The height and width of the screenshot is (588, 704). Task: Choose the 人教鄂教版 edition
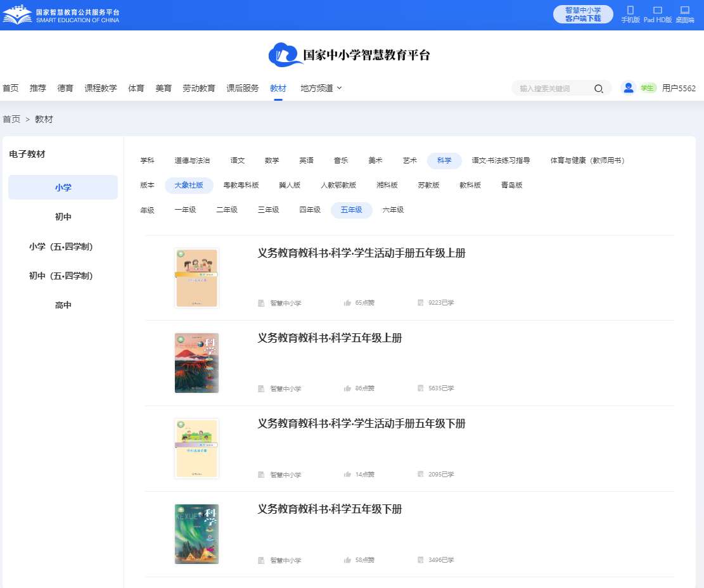[338, 185]
